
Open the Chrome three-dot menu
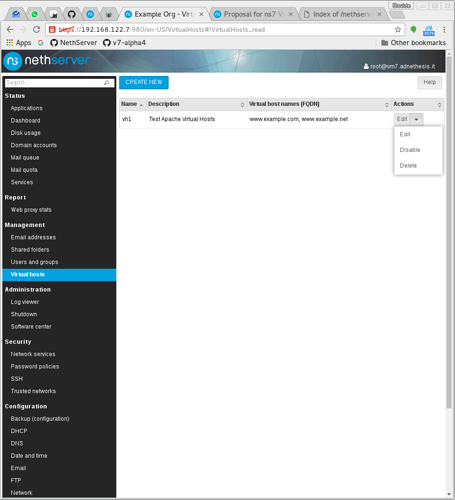[444, 30]
